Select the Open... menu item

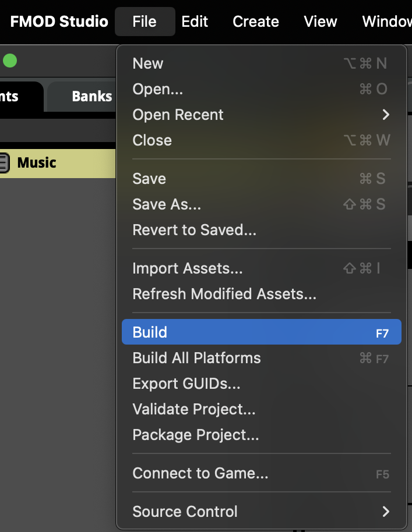click(x=158, y=89)
